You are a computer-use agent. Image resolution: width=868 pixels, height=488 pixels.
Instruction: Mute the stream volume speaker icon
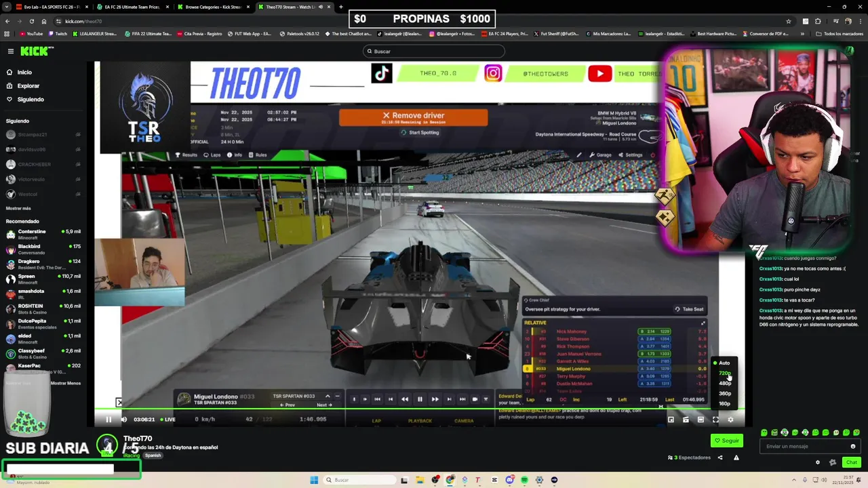click(x=123, y=420)
